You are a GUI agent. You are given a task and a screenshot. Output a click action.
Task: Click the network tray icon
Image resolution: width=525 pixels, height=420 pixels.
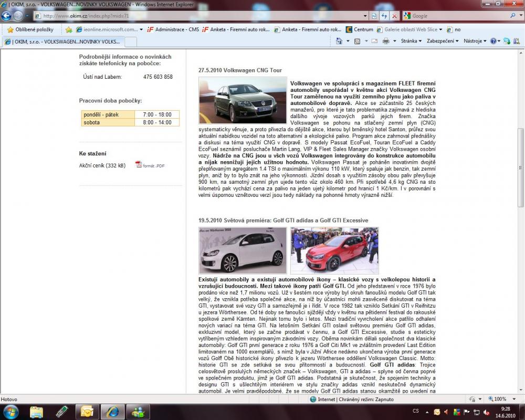click(477, 412)
